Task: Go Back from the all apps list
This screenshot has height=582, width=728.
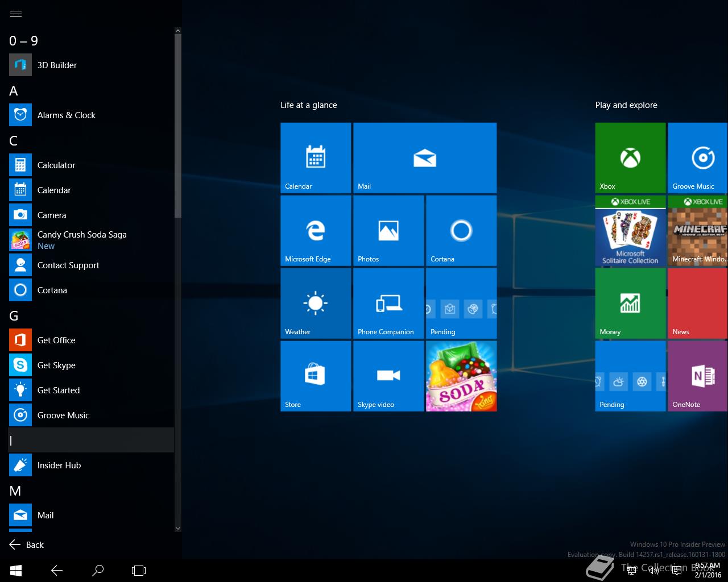Action: [27, 544]
